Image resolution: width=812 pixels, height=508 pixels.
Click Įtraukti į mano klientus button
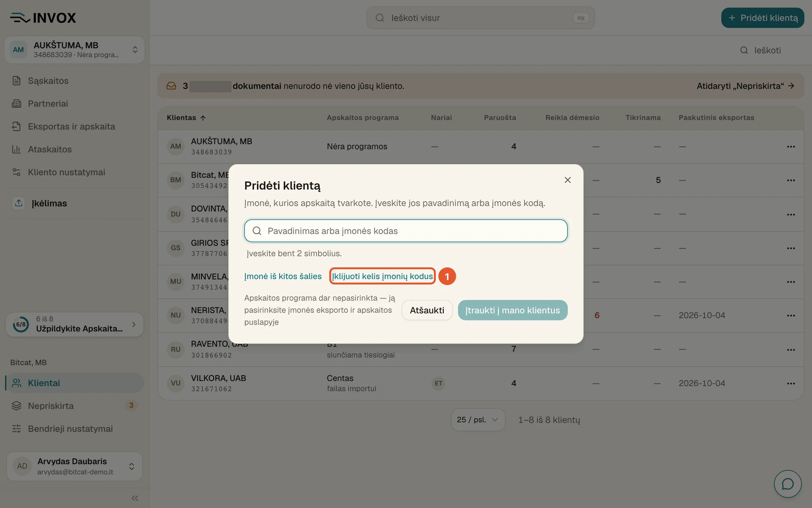click(512, 310)
